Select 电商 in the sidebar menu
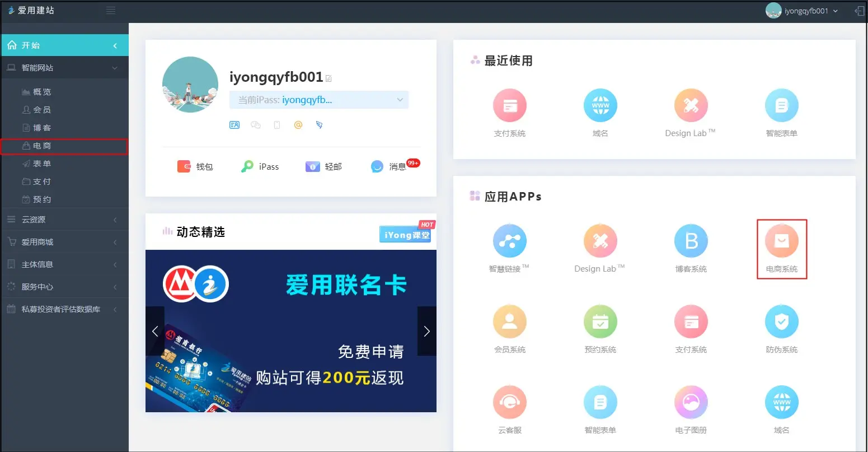Image resolution: width=868 pixels, height=452 pixels. pos(42,146)
